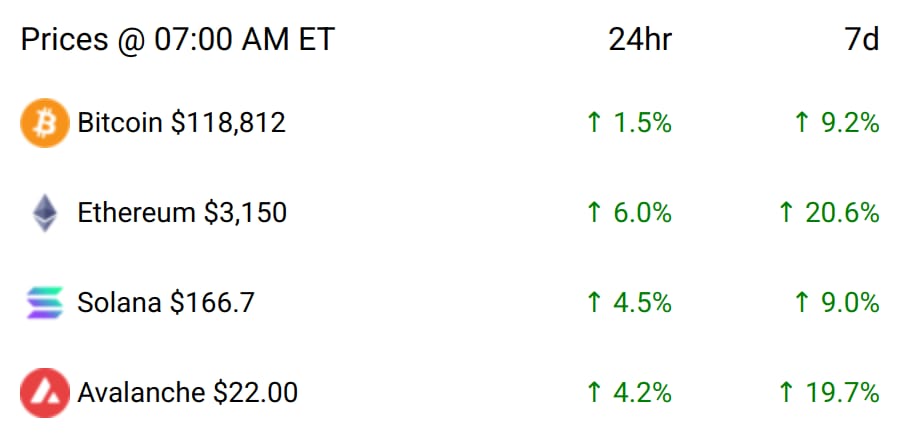This screenshot has height=438, width=900.
Task: Open the Avalanche $22.00 price entry
Action: 188,393
